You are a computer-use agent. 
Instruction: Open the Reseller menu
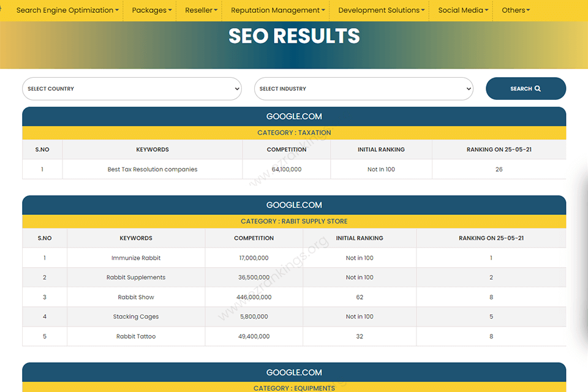click(201, 10)
